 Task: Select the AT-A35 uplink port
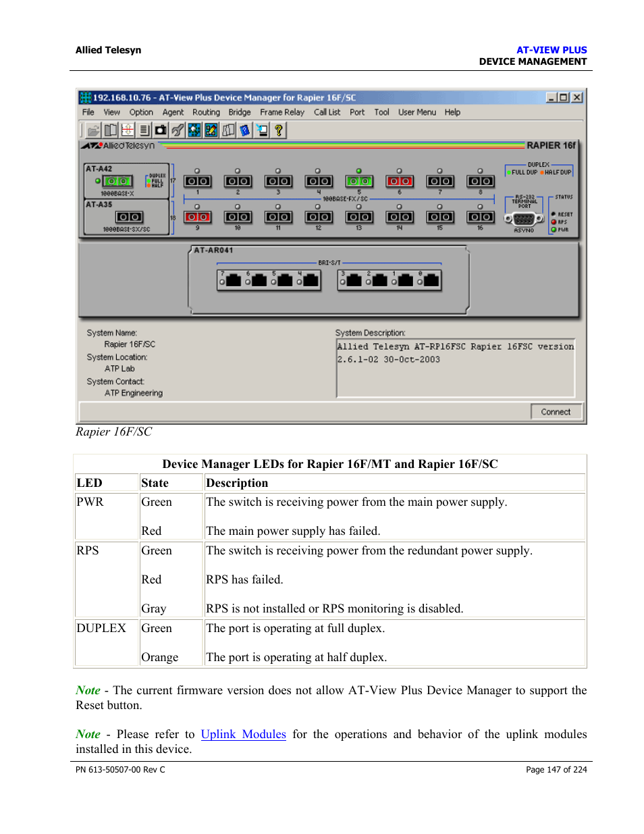point(129,217)
